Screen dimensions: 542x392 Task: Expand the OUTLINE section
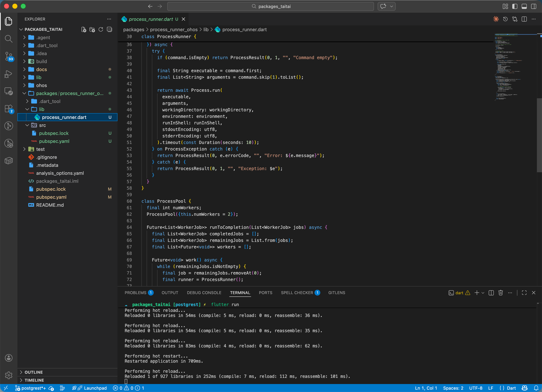34,372
